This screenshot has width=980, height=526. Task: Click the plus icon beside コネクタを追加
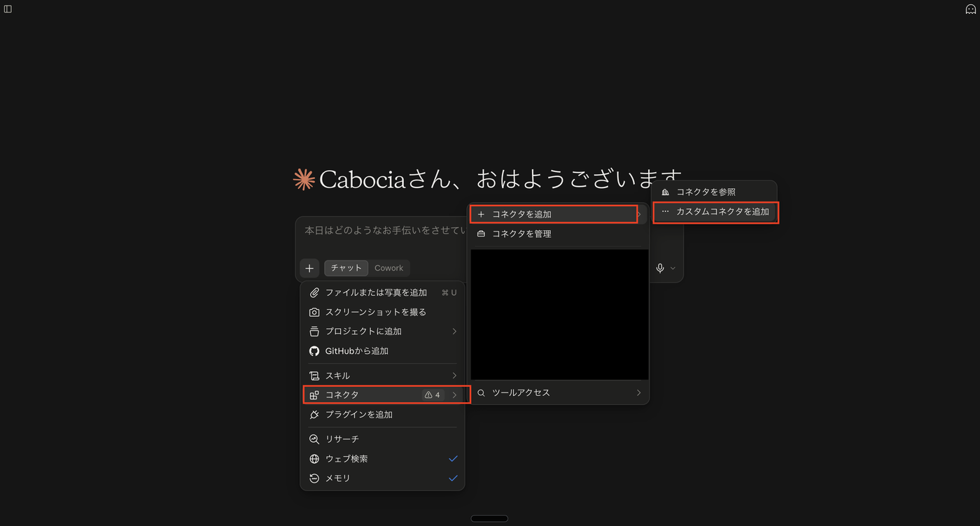[x=481, y=214]
